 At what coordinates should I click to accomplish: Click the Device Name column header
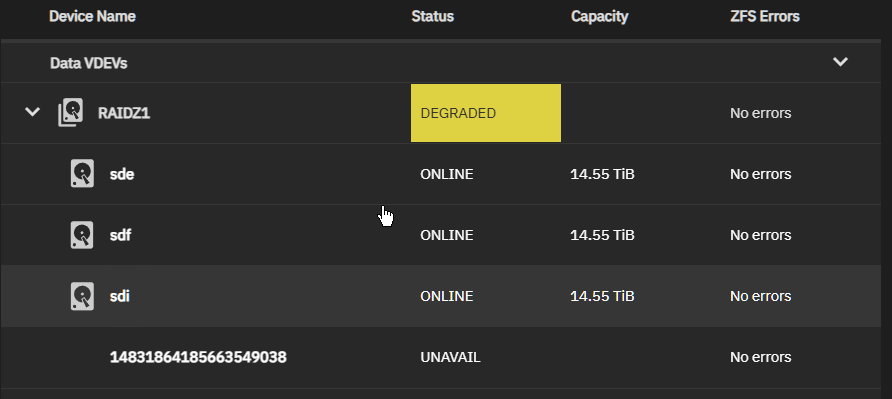[92, 17]
